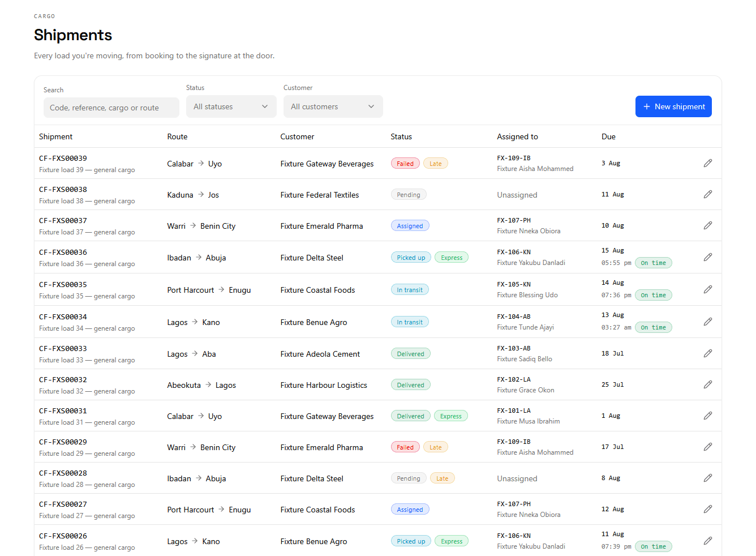The width and height of the screenshot is (756, 556).
Task: Create a New shipment
Action: coord(673,106)
